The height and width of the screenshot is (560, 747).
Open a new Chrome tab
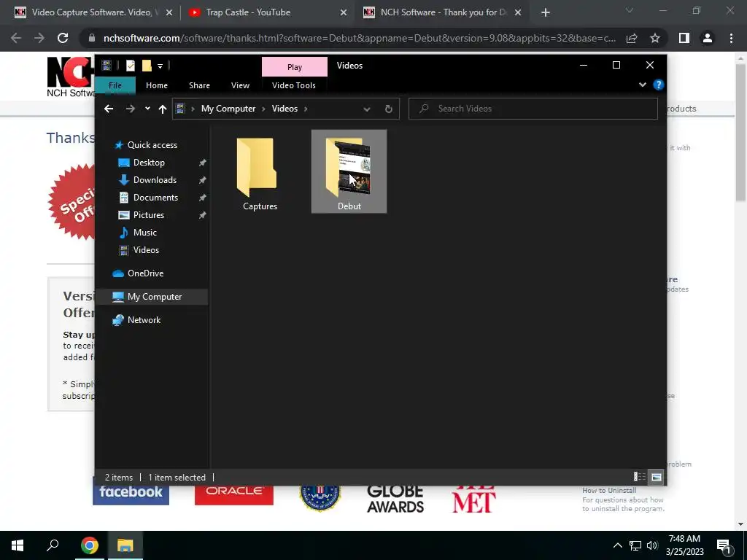(546, 13)
